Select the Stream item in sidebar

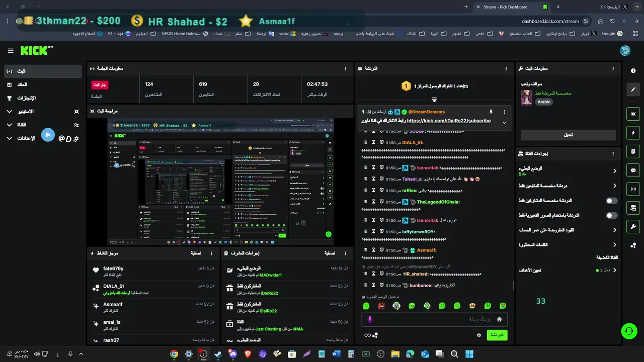coord(43,71)
